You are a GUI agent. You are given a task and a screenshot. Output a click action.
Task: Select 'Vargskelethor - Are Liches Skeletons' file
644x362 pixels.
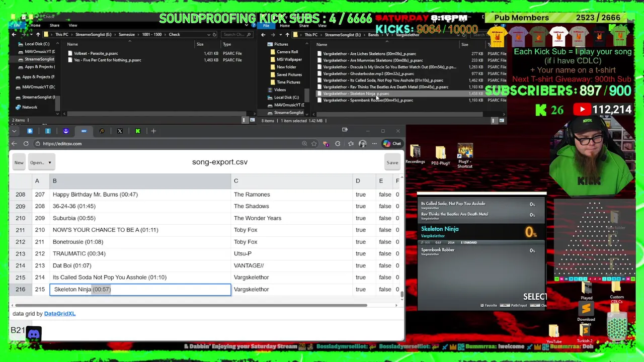click(x=369, y=54)
